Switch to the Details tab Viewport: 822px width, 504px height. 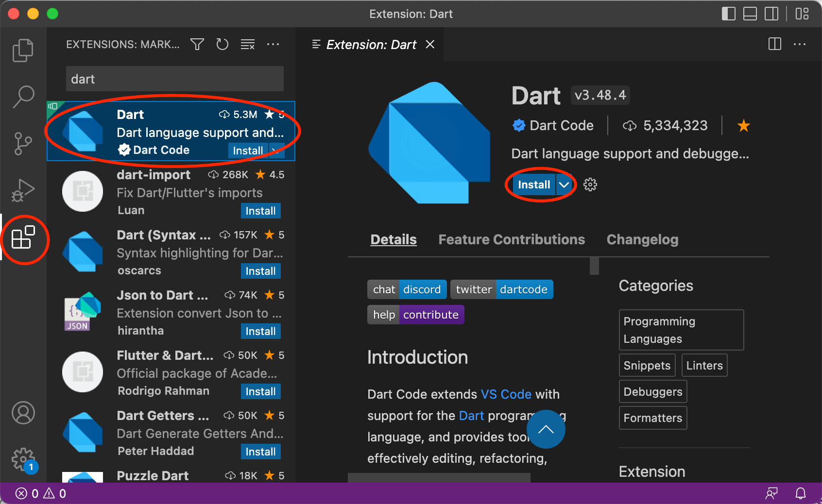tap(394, 239)
